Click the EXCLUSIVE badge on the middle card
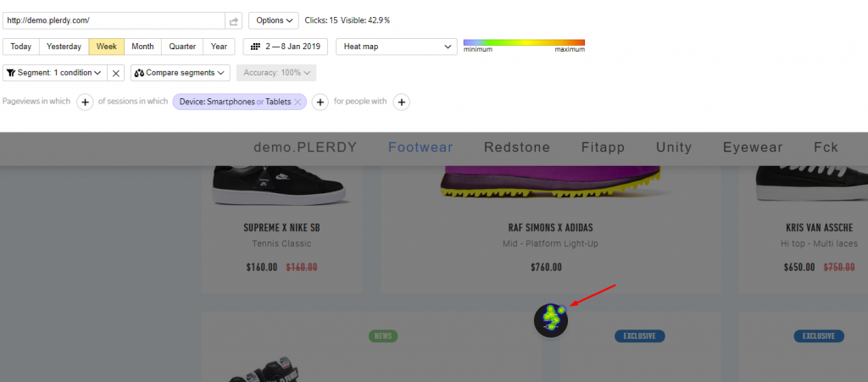 (x=639, y=335)
